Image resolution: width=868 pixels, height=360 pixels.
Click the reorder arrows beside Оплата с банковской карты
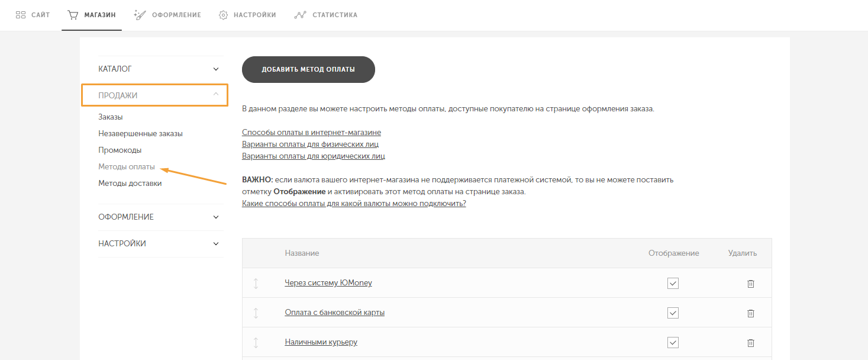pos(256,313)
